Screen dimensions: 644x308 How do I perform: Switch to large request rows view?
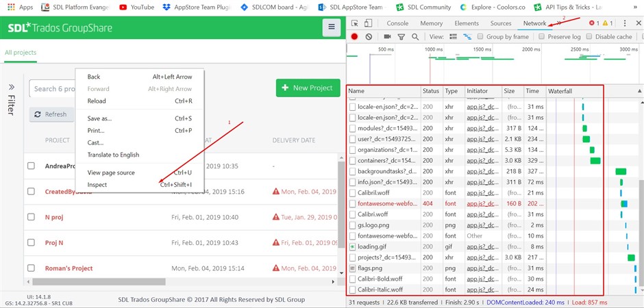pyautogui.click(x=454, y=36)
